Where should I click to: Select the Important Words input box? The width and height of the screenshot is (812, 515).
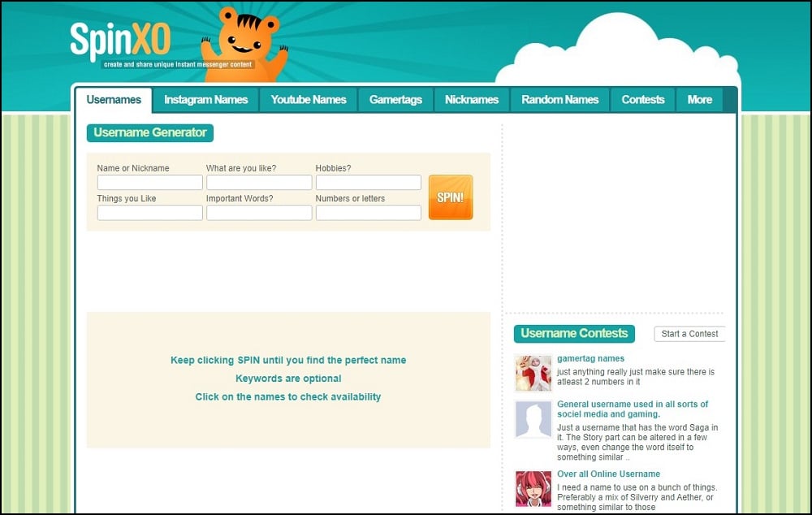click(x=259, y=213)
